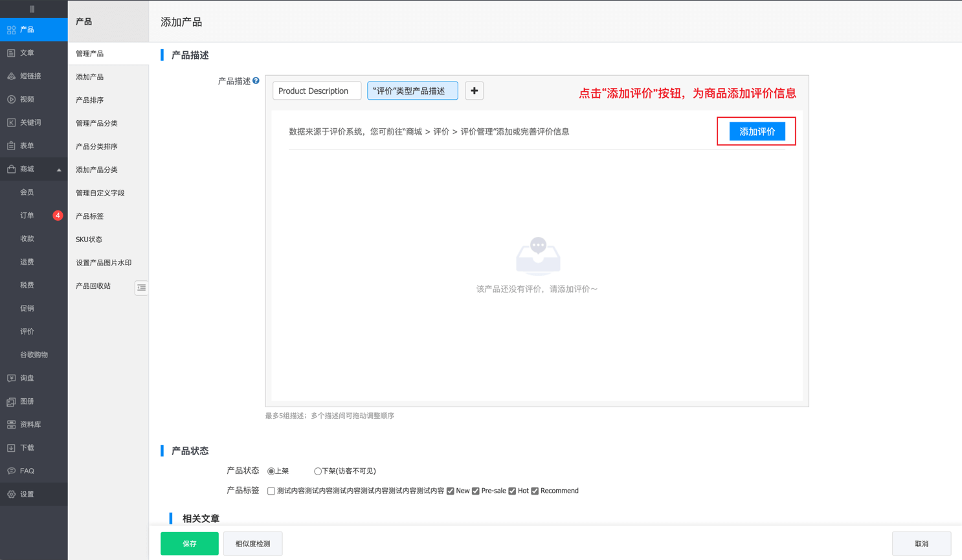Click the help icon beside 产品描述
The width and height of the screenshot is (962, 560).
click(x=256, y=81)
